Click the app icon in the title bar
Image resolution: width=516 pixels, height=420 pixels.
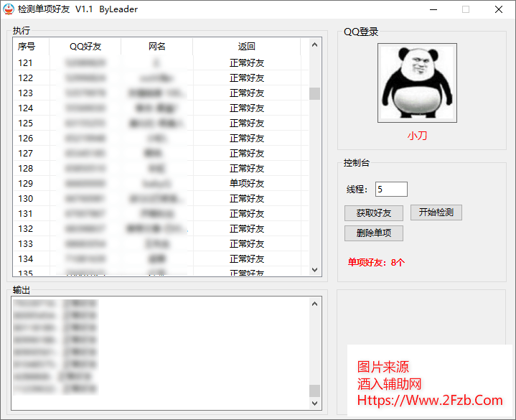[x=9, y=9]
